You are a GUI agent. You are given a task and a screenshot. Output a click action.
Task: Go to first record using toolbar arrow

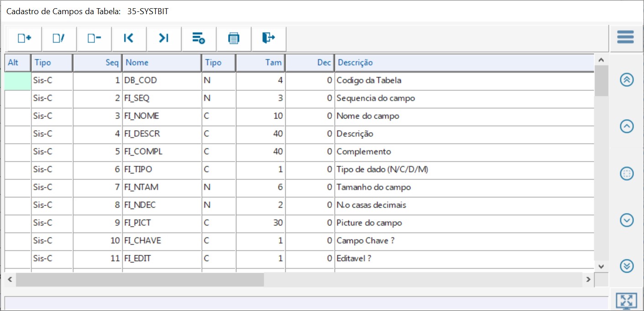click(129, 39)
